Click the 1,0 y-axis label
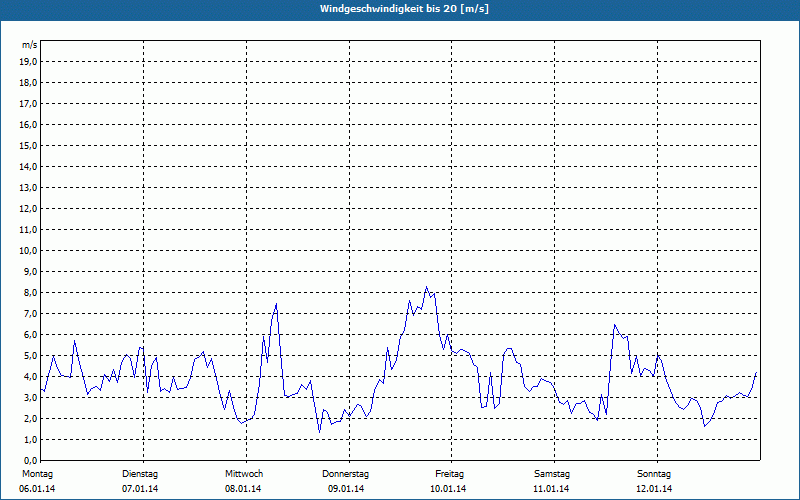This screenshot has height=500, width=800. click(x=30, y=440)
